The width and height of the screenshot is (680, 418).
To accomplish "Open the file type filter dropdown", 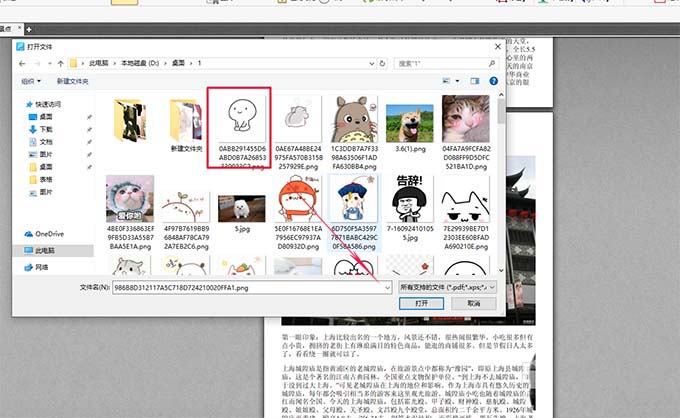I will (492, 287).
